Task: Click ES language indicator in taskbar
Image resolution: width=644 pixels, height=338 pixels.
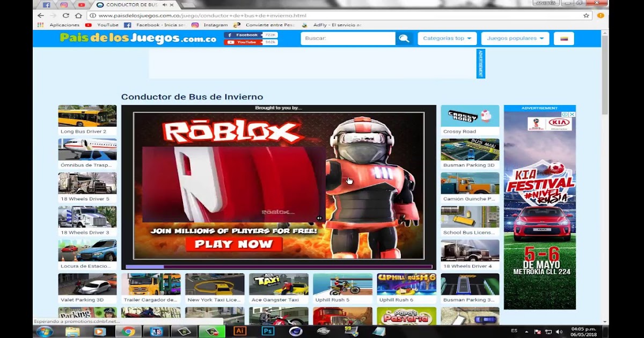Action: pyautogui.click(x=515, y=331)
